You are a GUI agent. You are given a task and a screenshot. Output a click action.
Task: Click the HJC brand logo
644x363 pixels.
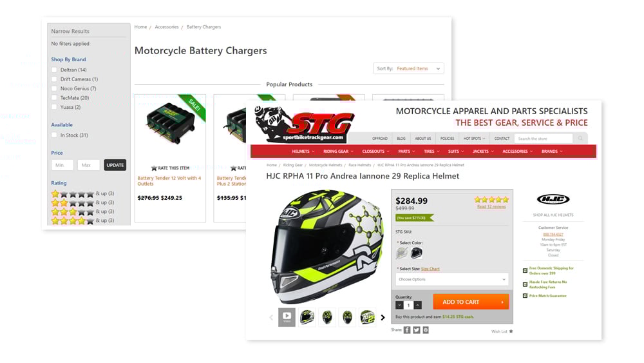click(553, 199)
